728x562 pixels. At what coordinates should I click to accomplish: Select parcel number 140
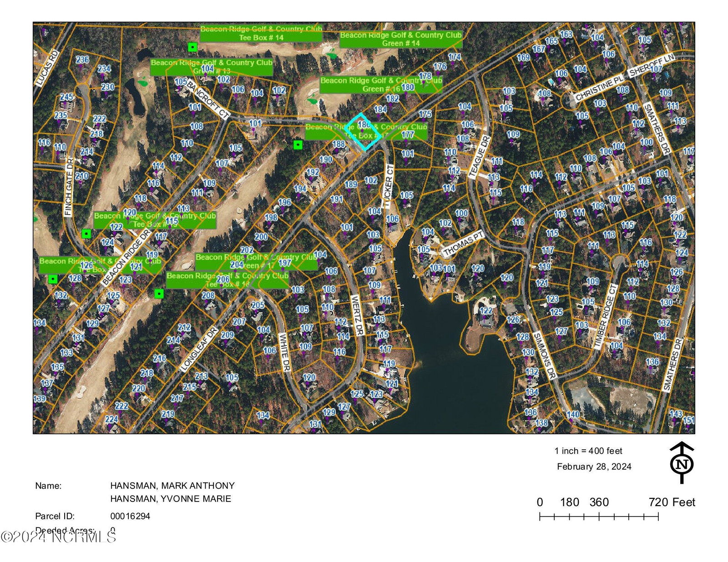pyautogui.click(x=573, y=414)
